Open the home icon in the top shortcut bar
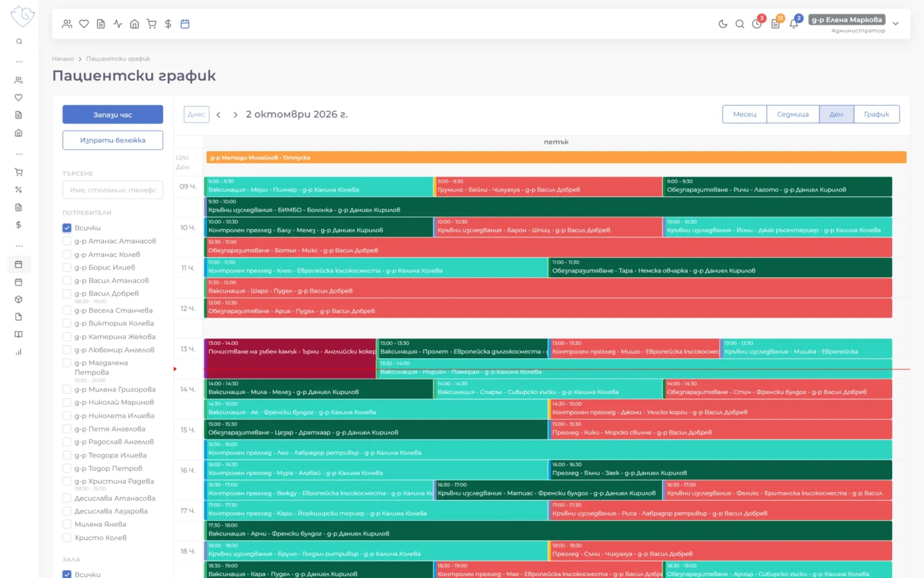This screenshot has width=924, height=578. (135, 24)
